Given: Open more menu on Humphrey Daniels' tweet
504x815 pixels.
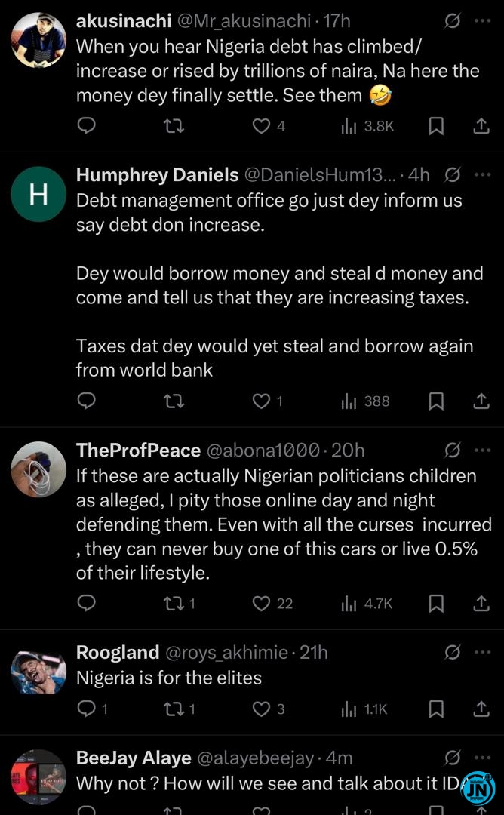Looking at the screenshot, I should 482,175.
